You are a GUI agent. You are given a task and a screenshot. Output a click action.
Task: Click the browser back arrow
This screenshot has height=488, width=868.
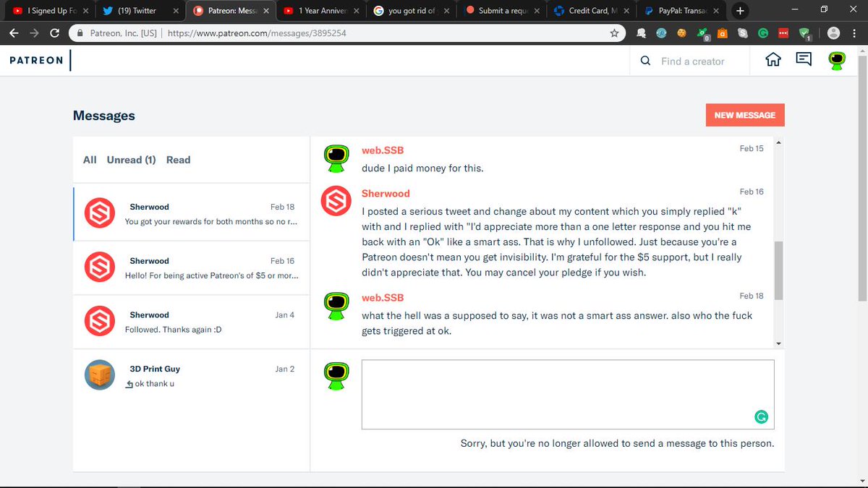(x=14, y=33)
